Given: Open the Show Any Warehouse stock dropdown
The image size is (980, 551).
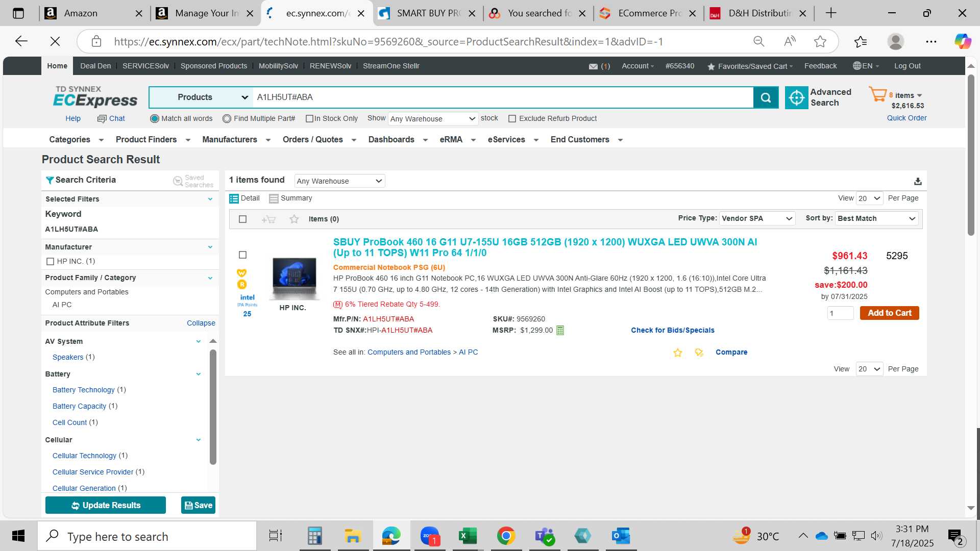Looking at the screenshot, I should pyautogui.click(x=433, y=119).
